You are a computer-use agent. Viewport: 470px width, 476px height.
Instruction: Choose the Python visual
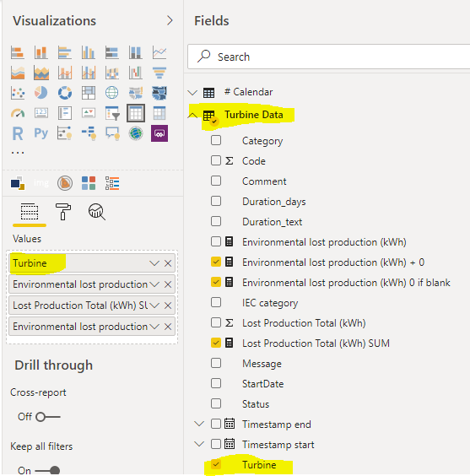(x=41, y=133)
